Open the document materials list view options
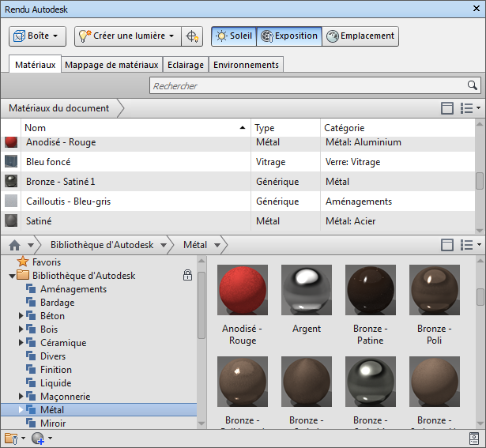Viewport: 486px width, 448px height. (x=470, y=108)
